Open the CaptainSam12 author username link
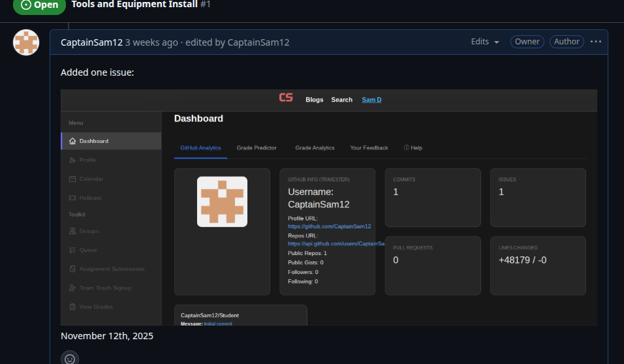The image size is (624, 364). [91, 42]
